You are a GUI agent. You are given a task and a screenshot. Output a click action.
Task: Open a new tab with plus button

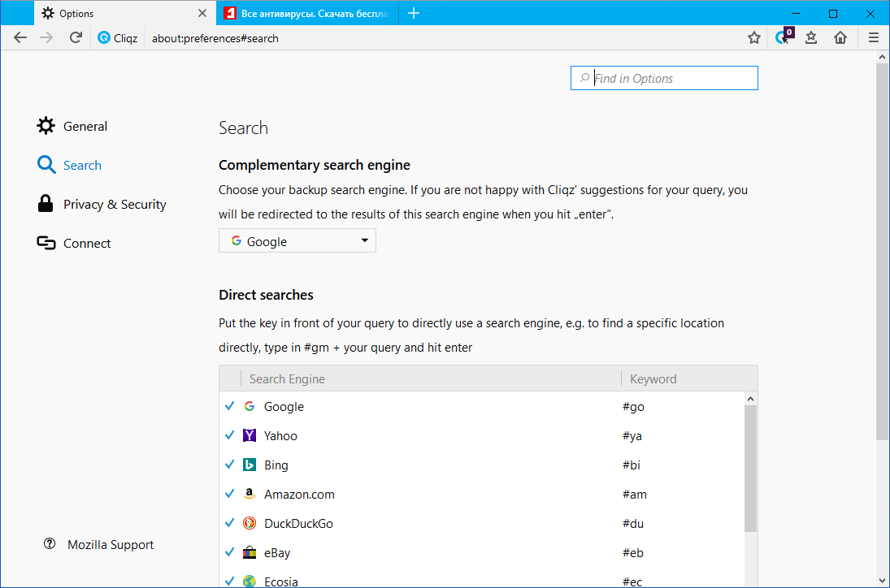[x=414, y=13]
